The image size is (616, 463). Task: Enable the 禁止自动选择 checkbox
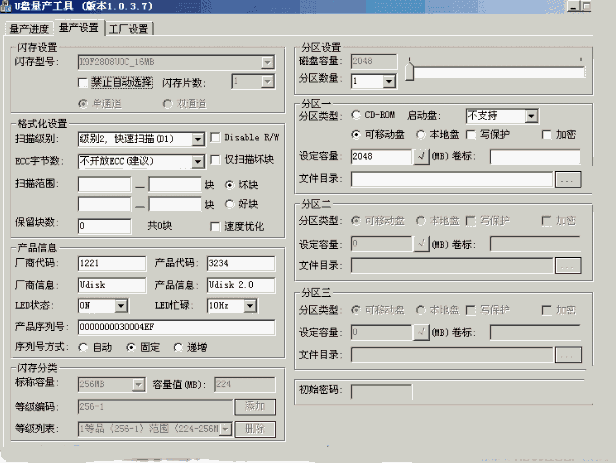[x=84, y=82]
